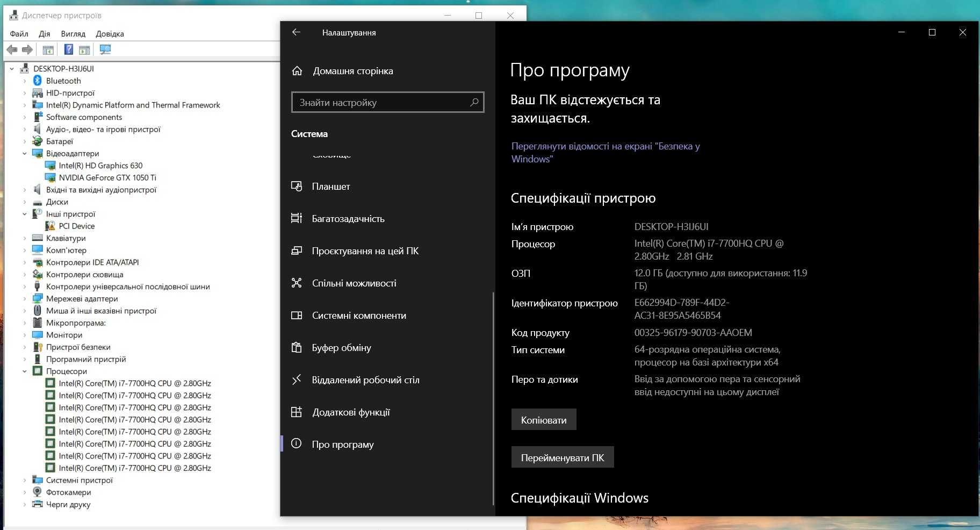
Task: Click the Додаткові функції optional features icon
Action: 297,412
